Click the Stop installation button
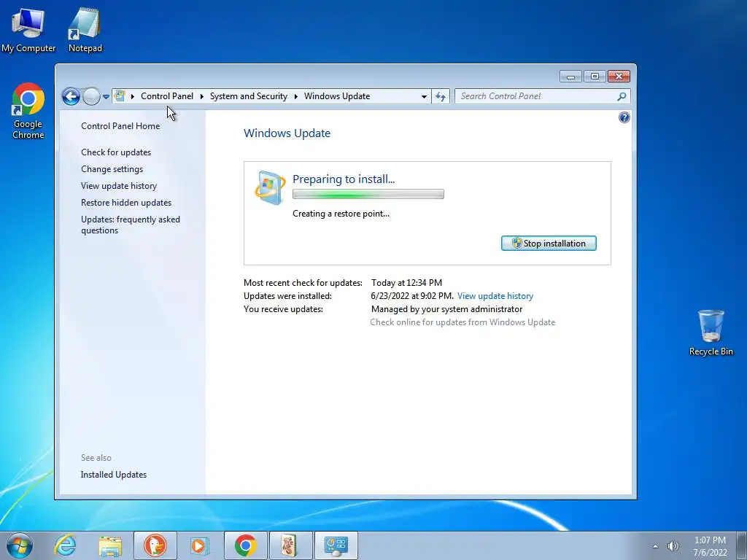Viewport: 747px width, 560px height. tap(549, 244)
